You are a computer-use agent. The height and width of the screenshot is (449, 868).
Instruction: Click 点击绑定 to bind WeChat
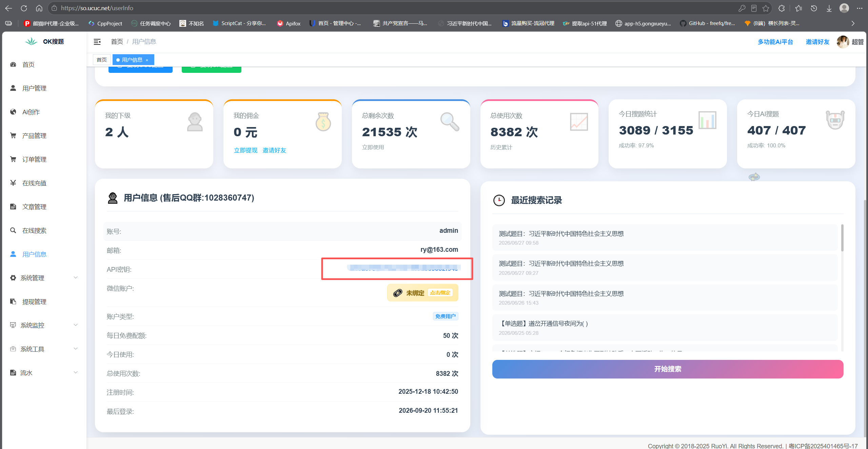coord(440,293)
